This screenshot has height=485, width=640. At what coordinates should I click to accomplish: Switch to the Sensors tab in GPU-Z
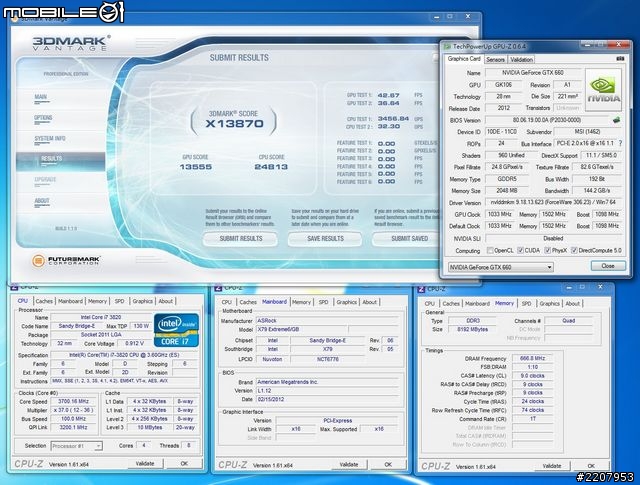click(x=496, y=60)
